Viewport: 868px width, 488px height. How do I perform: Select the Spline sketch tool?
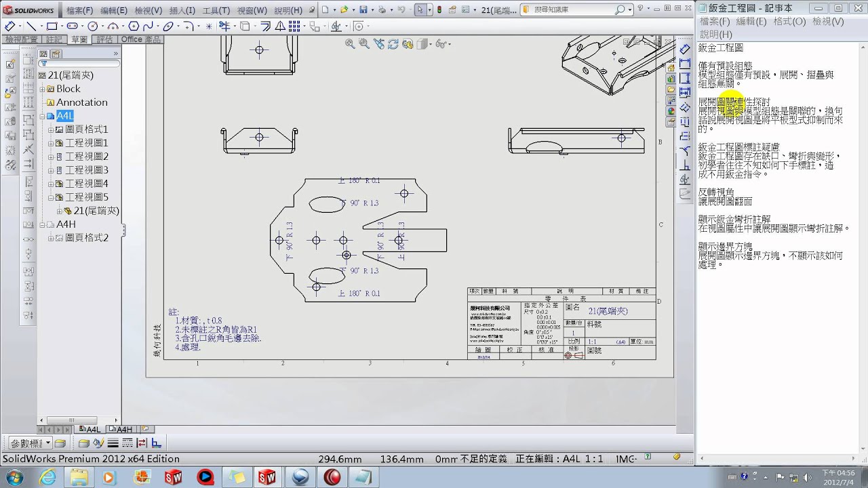point(148,26)
